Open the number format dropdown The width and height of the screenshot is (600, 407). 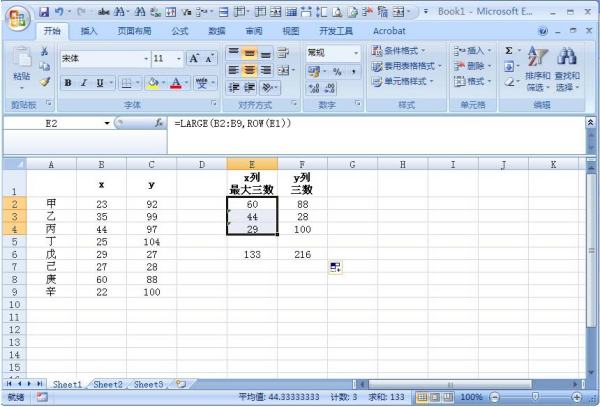click(356, 53)
